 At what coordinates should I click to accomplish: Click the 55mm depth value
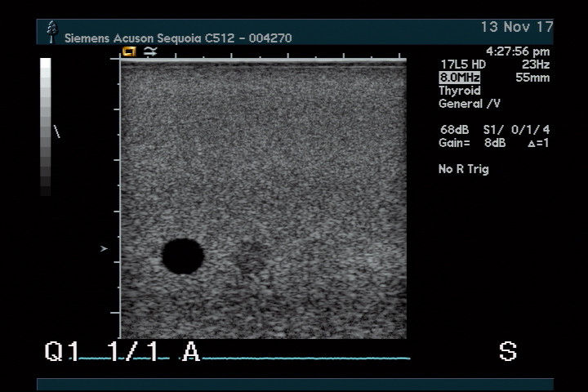click(532, 78)
